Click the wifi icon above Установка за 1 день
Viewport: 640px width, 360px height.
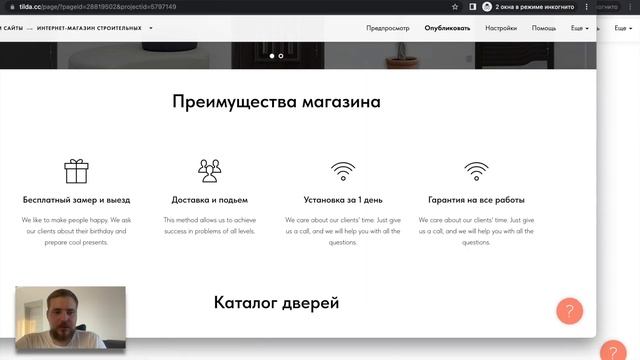point(343,171)
